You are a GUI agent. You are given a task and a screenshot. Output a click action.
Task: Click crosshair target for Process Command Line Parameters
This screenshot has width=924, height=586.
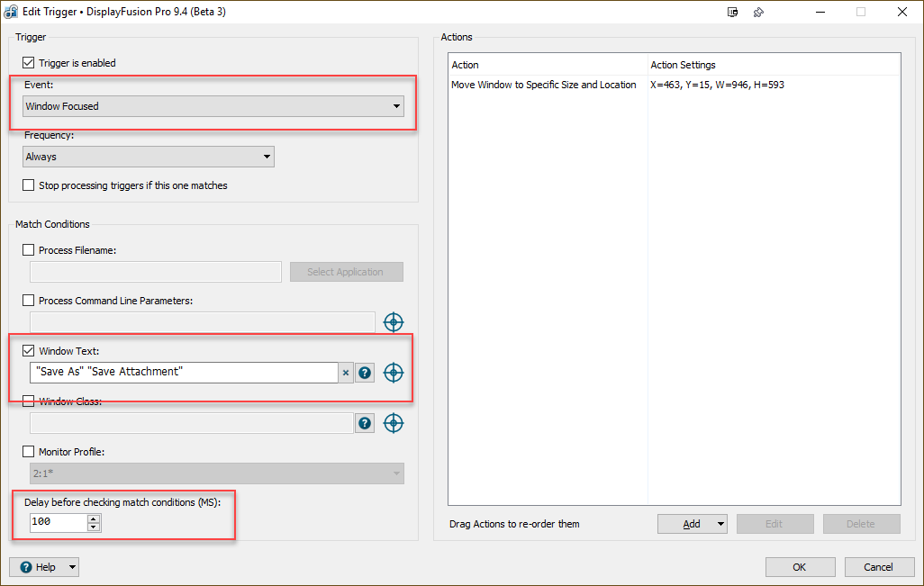click(394, 322)
